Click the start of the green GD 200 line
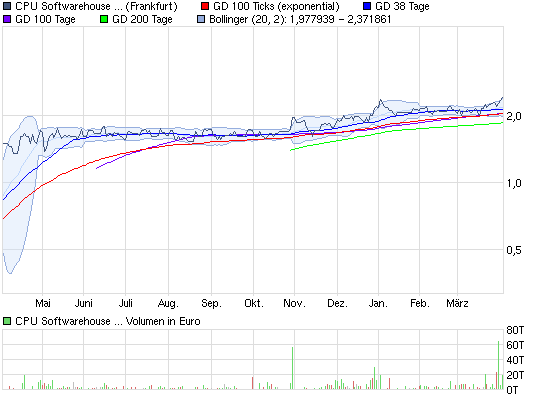This screenshot has width=545, height=411. pos(291,150)
